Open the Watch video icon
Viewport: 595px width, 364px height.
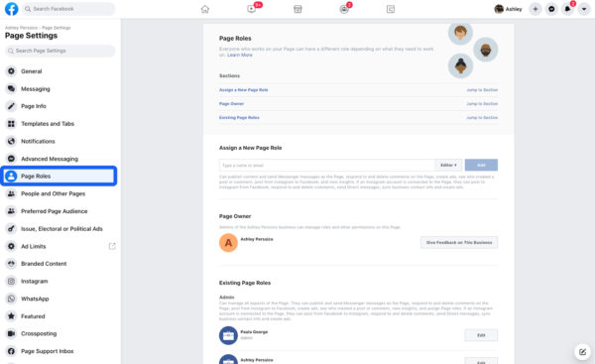click(251, 9)
